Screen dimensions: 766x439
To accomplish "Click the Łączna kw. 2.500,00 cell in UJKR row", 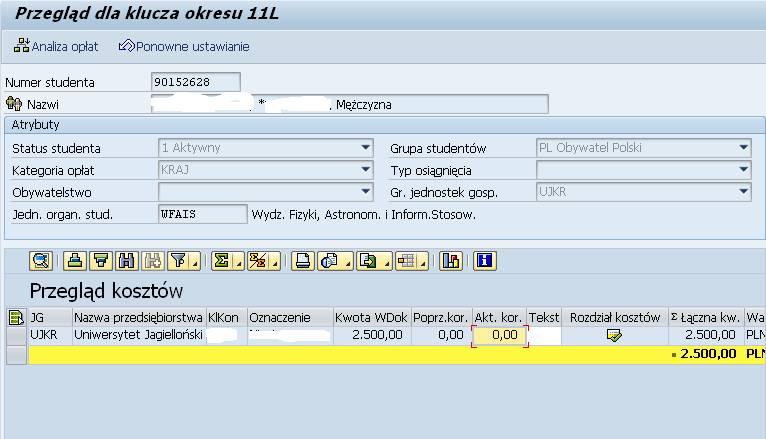I will (x=706, y=335).
